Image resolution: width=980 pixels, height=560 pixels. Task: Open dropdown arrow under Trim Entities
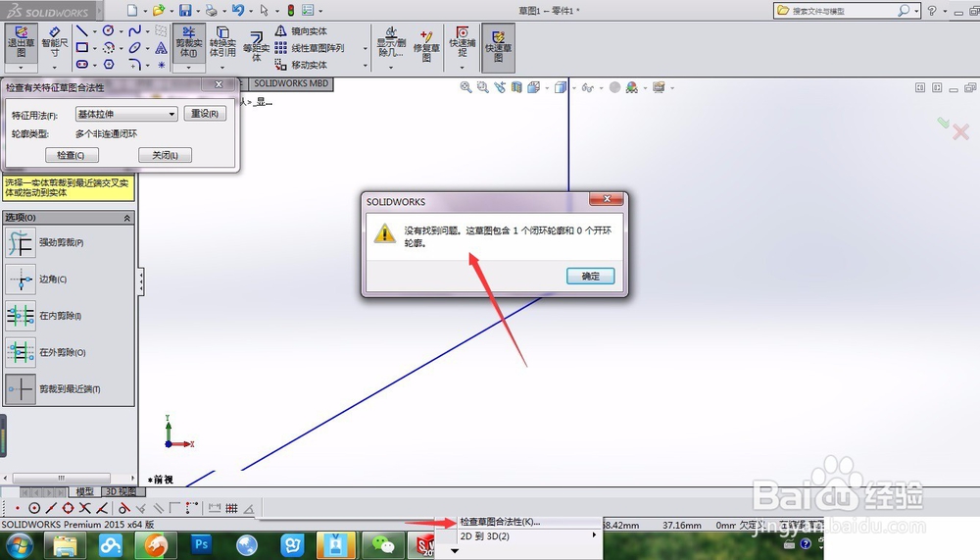189,67
